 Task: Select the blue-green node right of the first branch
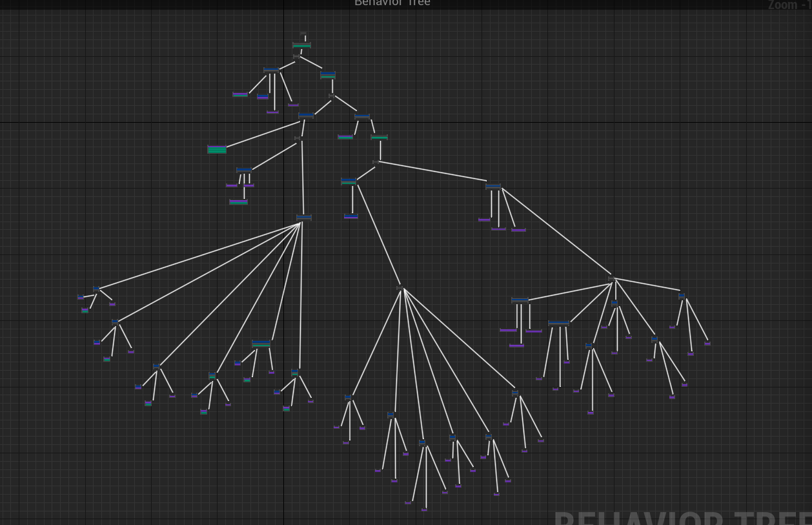[x=328, y=75]
